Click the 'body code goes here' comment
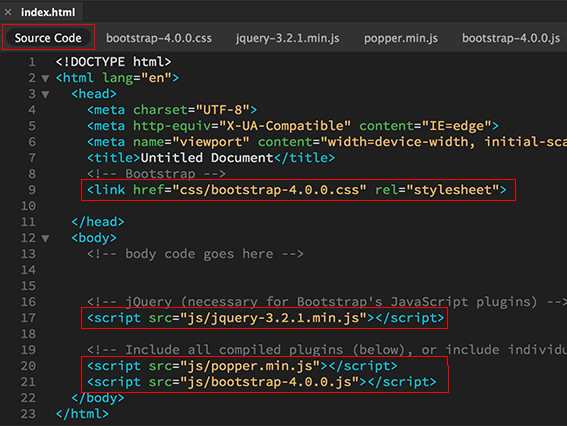Screen dimensions: 567x426 click(x=195, y=254)
